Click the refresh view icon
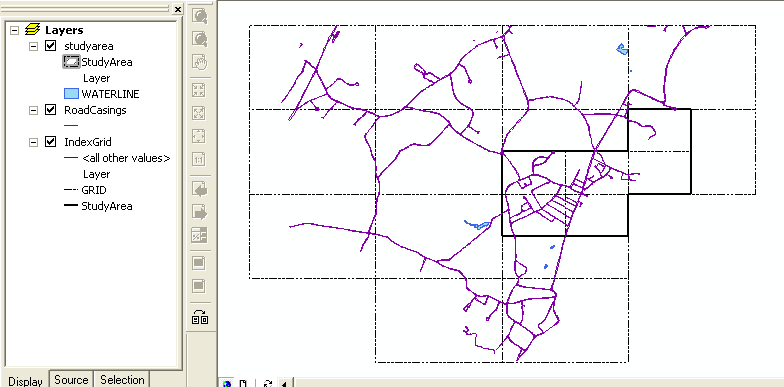The width and height of the screenshot is (784, 387). pyautogui.click(x=268, y=384)
